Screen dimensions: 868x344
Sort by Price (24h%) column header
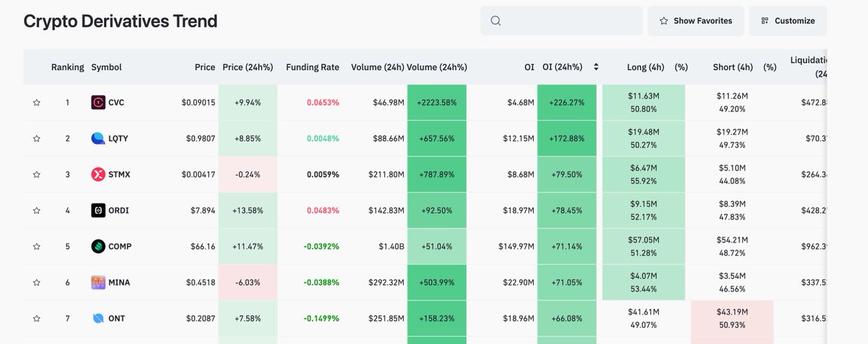pyautogui.click(x=248, y=67)
